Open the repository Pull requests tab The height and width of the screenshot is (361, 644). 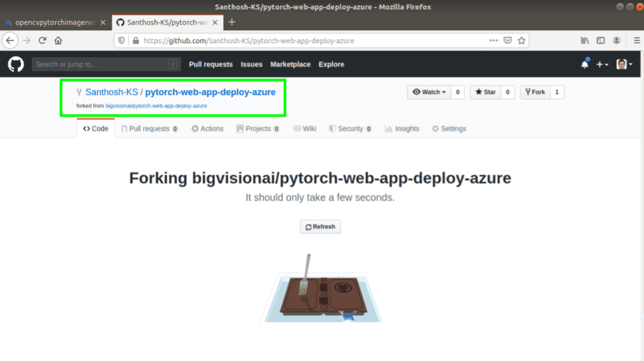[x=149, y=128]
